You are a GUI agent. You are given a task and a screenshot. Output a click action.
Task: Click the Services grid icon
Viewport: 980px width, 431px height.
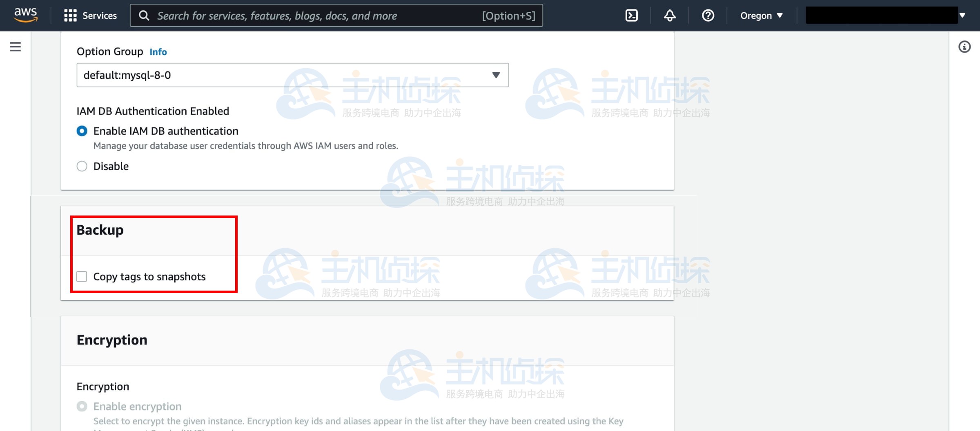tap(70, 15)
